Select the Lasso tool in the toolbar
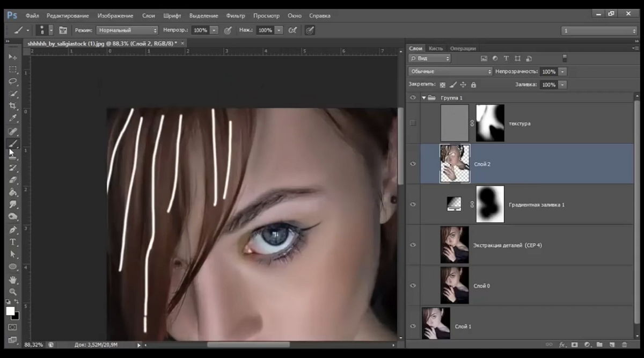 point(13,82)
